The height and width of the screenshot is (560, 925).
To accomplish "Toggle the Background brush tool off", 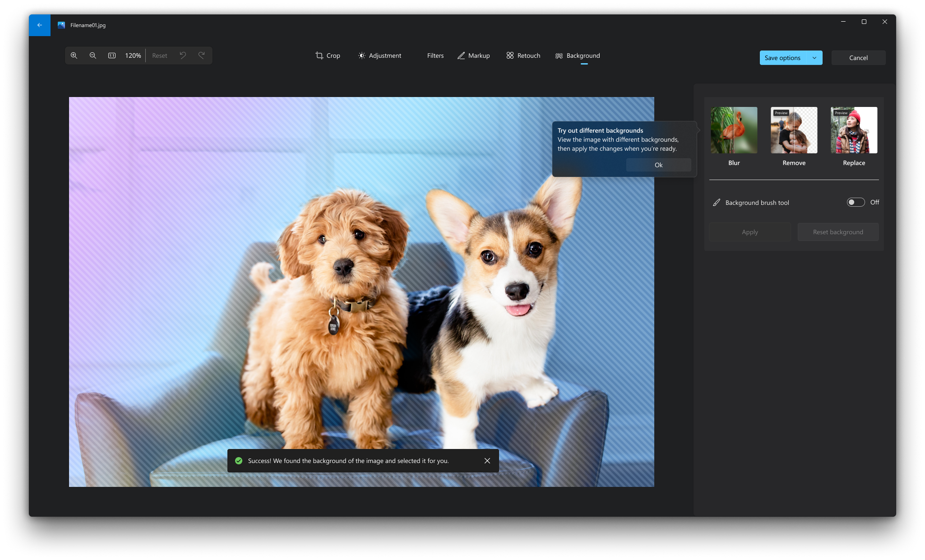I will pos(856,202).
